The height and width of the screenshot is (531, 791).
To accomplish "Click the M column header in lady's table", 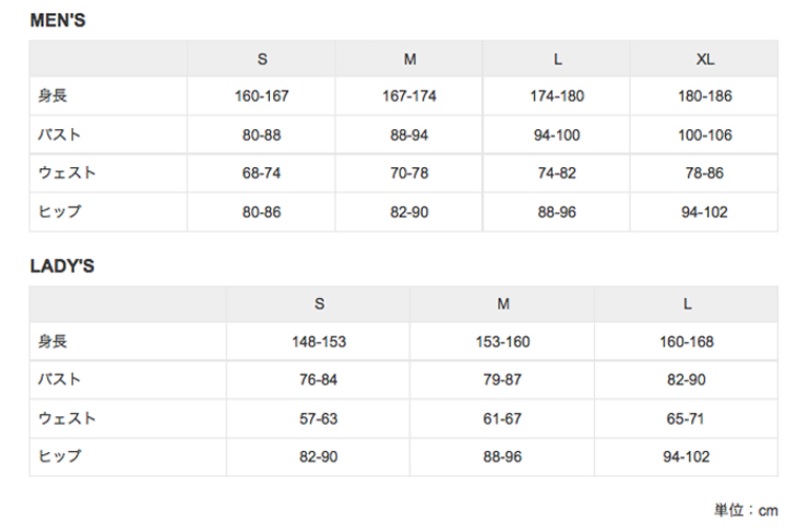I will coord(503,304).
